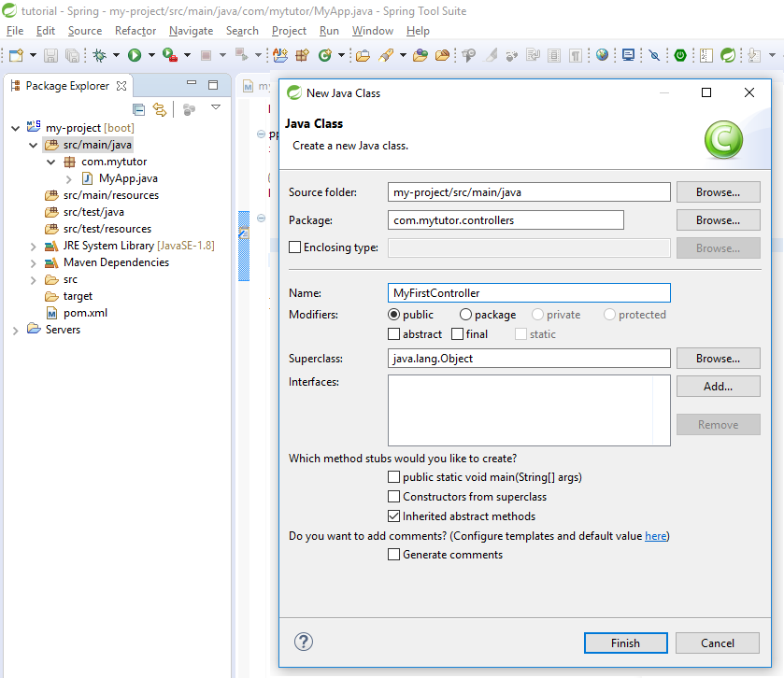The height and width of the screenshot is (678, 784).
Task: Click Browse next to Package field
Action: point(718,220)
